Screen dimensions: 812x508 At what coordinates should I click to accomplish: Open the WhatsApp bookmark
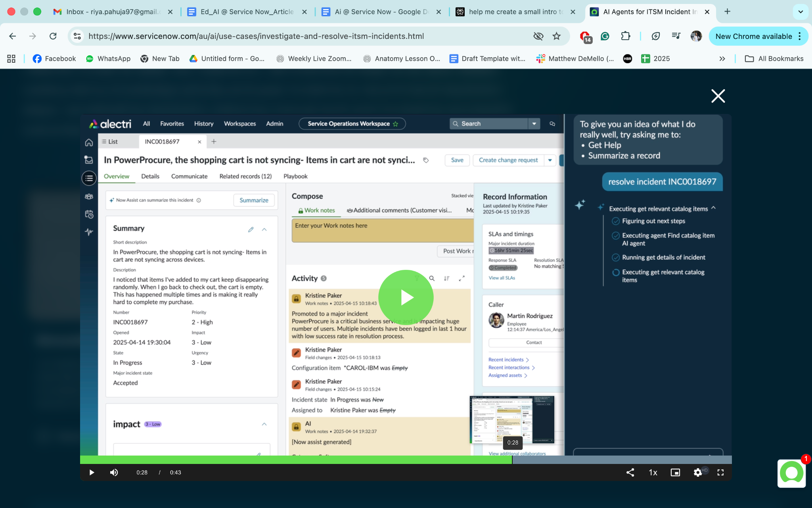pyautogui.click(x=108, y=59)
